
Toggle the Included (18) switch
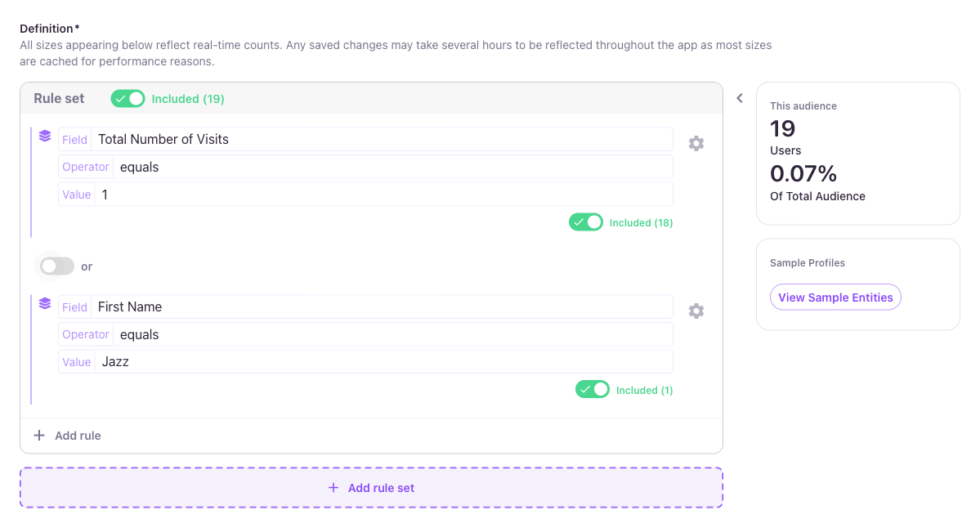pos(585,221)
